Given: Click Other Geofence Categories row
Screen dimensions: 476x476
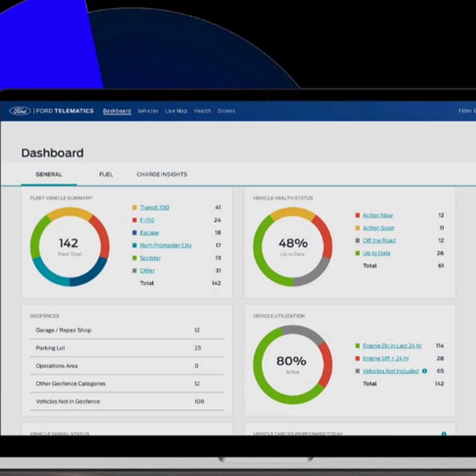Looking at the screenshot, I should [x=127, y=384].
